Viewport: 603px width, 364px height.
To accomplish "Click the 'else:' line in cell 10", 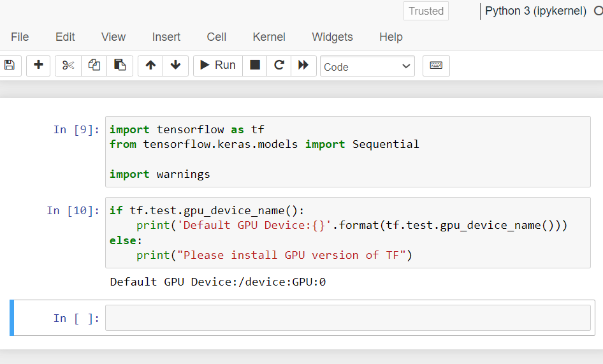I will click(126, 240).
